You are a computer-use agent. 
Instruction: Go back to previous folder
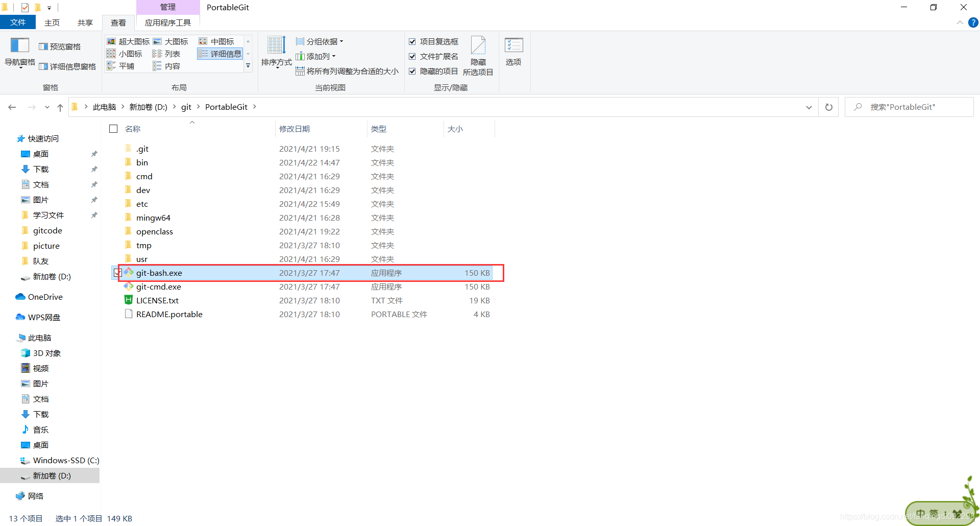[12, 107]
